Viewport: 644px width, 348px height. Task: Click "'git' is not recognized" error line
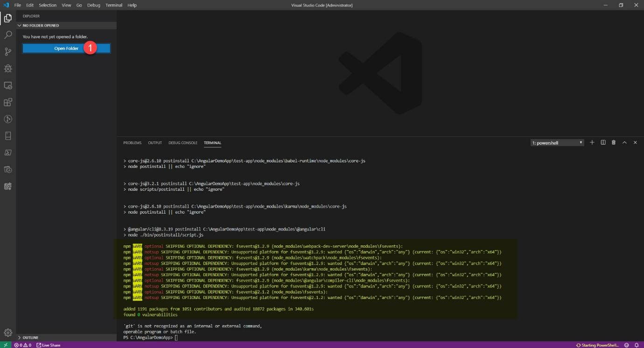tap(192, 326)
